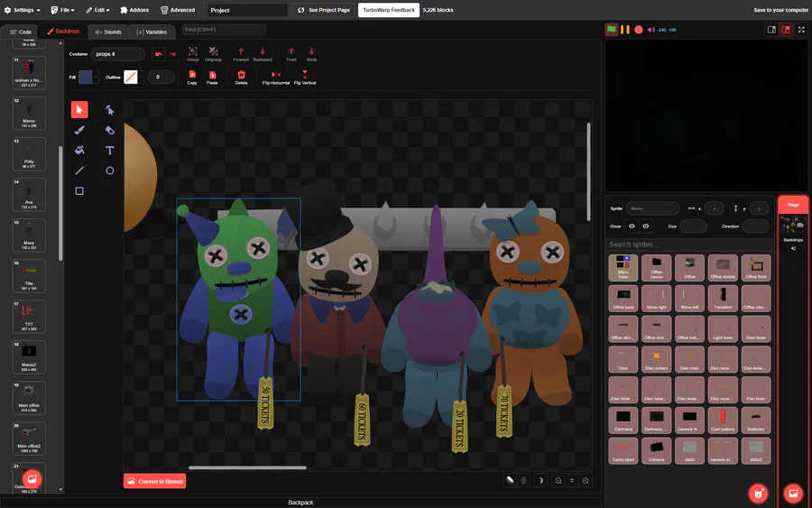Viewport: 812px width, 508px height.
Task: Open the Settings dropdown menu
Action: [23, 10]
